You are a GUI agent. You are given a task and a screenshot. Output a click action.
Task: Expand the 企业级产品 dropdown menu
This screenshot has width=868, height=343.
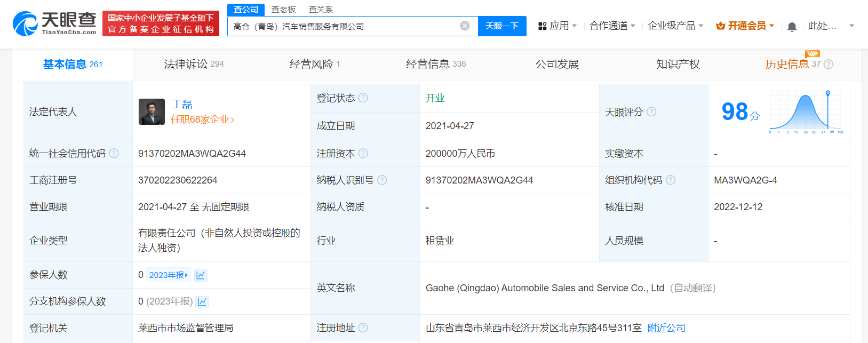701,26
